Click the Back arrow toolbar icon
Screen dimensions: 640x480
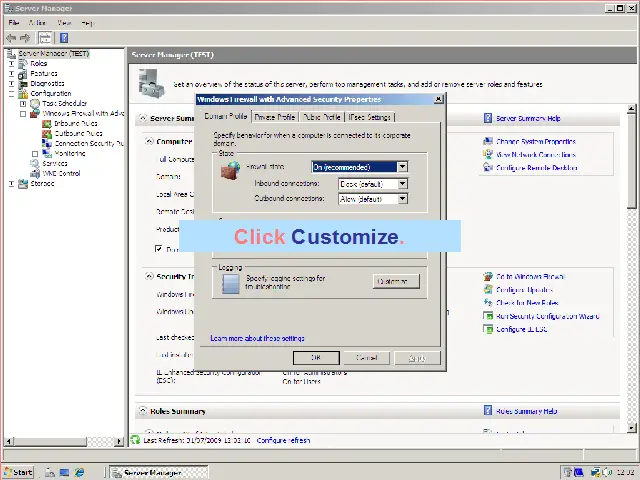click(11, 38)
